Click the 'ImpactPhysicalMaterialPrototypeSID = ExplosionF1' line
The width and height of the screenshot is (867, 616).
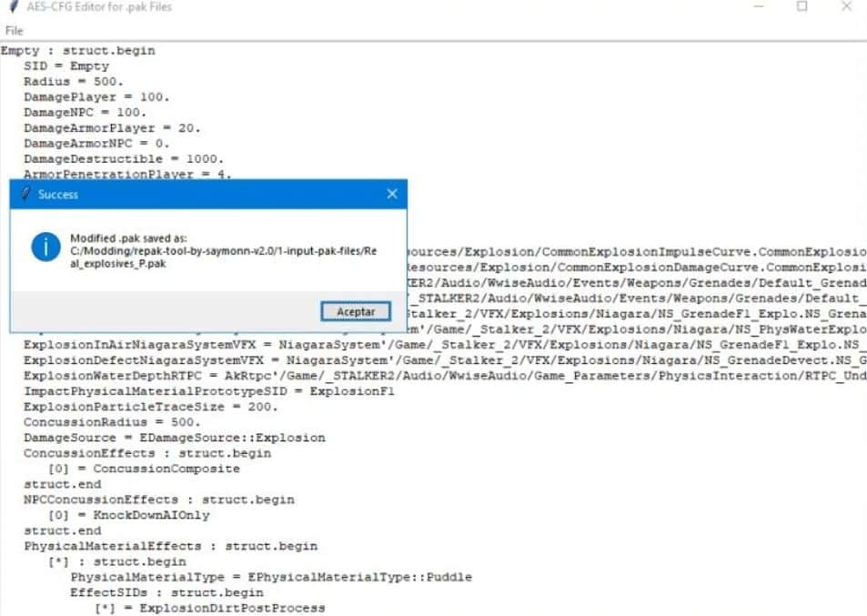coord(208,391)
